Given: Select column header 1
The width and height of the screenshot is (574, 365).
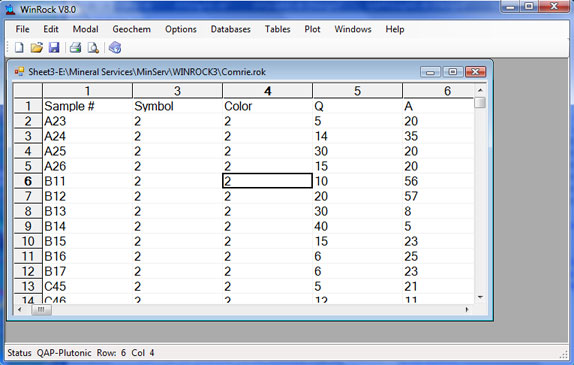Looking at the screenshot, I should (x=87, y=91).
